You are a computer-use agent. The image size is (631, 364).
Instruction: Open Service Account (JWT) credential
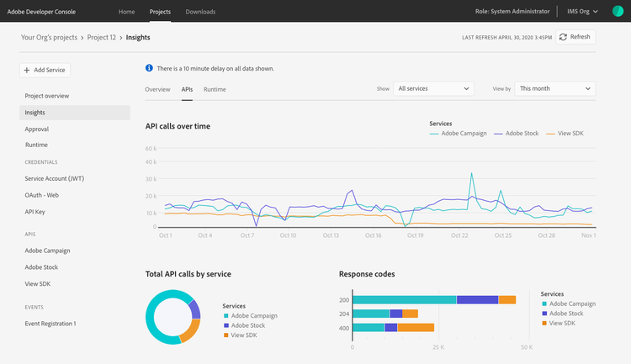55,178
